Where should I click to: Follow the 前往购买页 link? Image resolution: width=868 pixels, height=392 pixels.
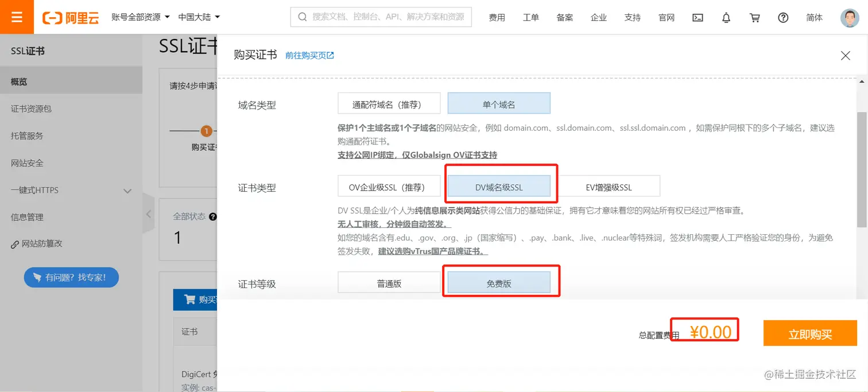click(x=310, y=56)
